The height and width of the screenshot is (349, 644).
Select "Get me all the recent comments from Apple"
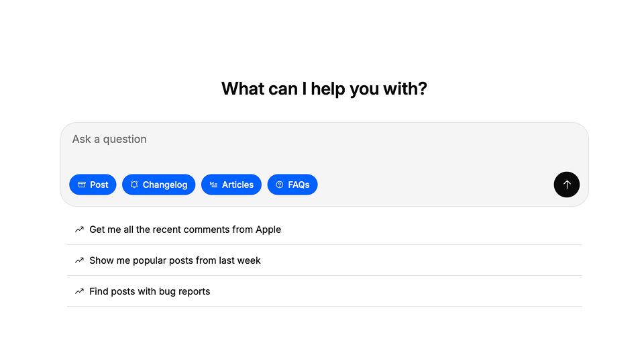pyautogui.click(x=185, y=230)
